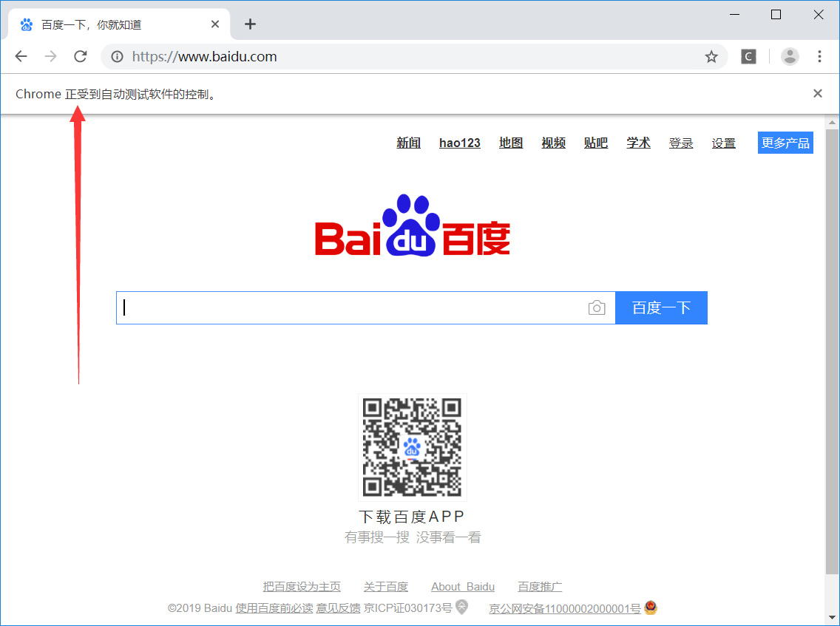Click the Baidu logo

(x=413, y=226)
